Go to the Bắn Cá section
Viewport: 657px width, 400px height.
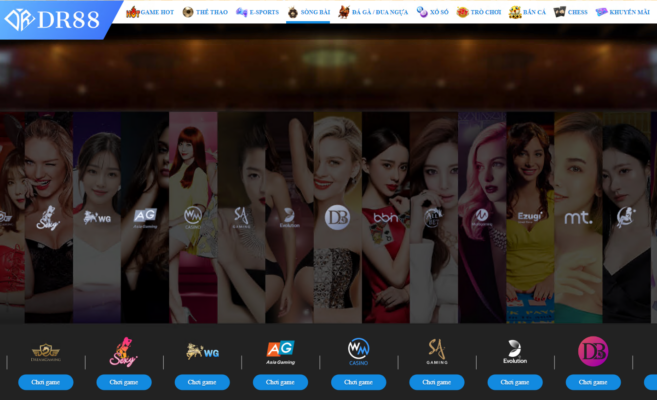click(x=527, y=12)
